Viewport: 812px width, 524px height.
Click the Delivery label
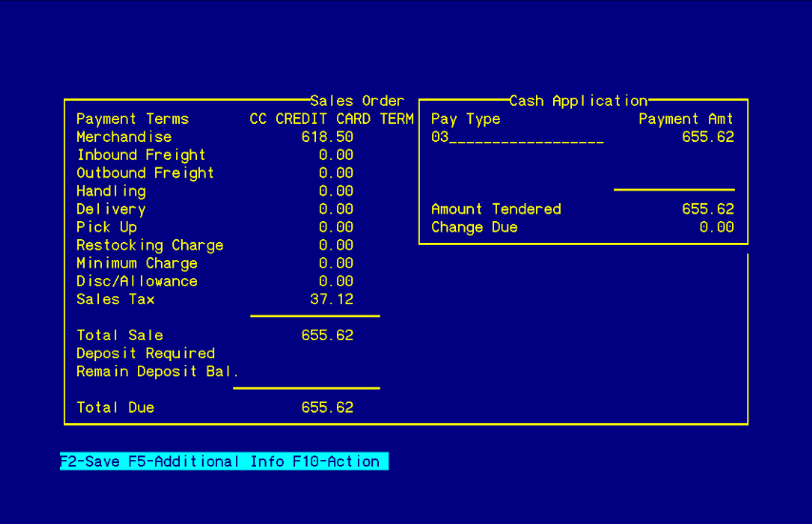coord(110,210)
